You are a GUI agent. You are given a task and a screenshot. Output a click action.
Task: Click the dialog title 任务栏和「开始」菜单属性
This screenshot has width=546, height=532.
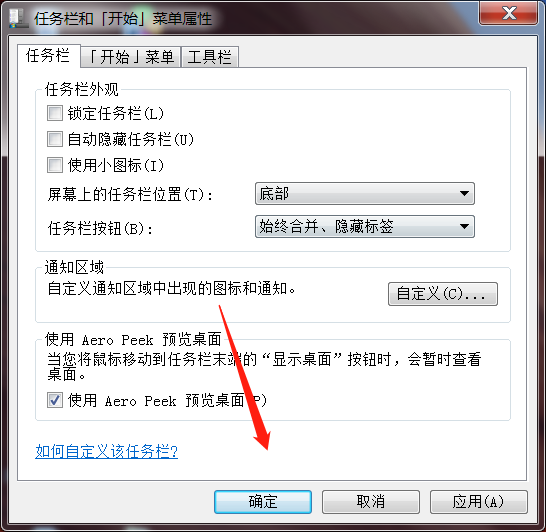[x=123, y=18]
